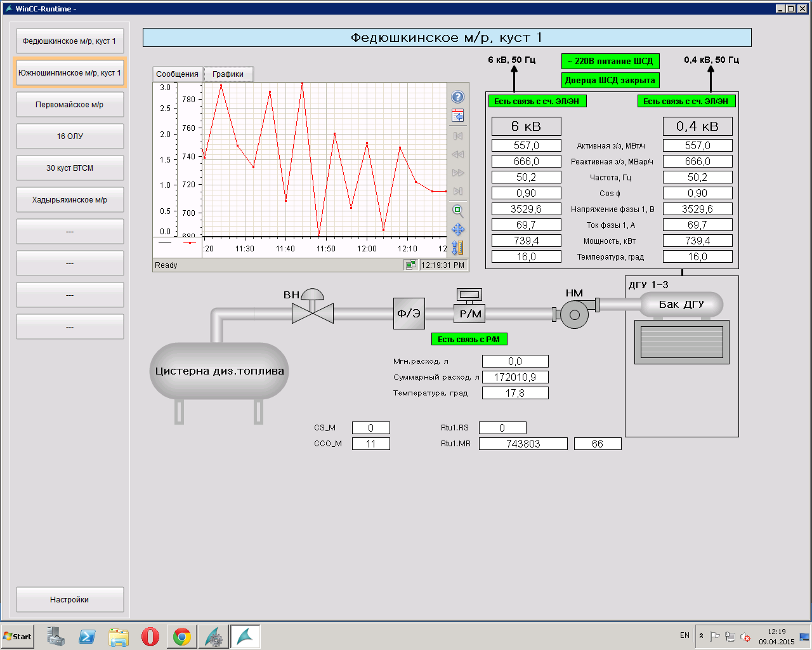
Task: Open Windows PowerShell from the taskbar
Action: click(87, 637)
